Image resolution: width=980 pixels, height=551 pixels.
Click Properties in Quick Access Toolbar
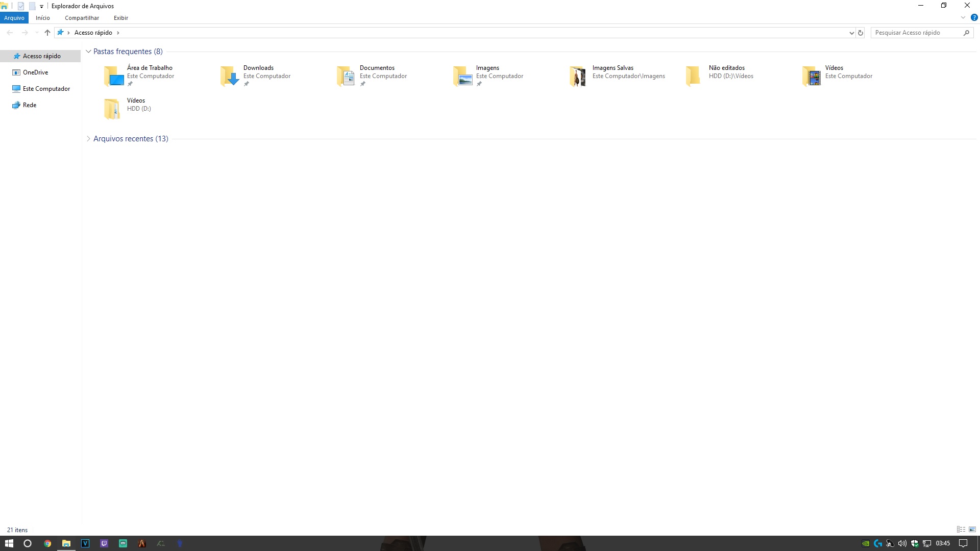click(x=21, y=6)
